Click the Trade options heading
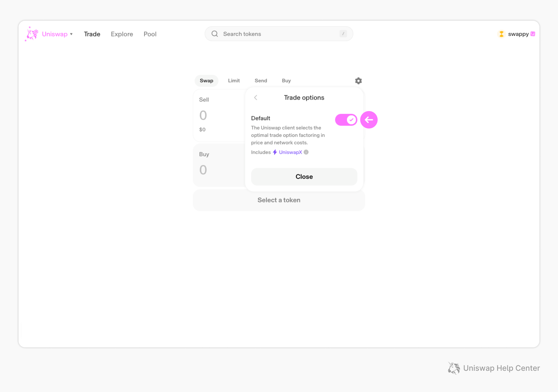The height and width of the screenshot is (392, 558). (x=304, y=97)
